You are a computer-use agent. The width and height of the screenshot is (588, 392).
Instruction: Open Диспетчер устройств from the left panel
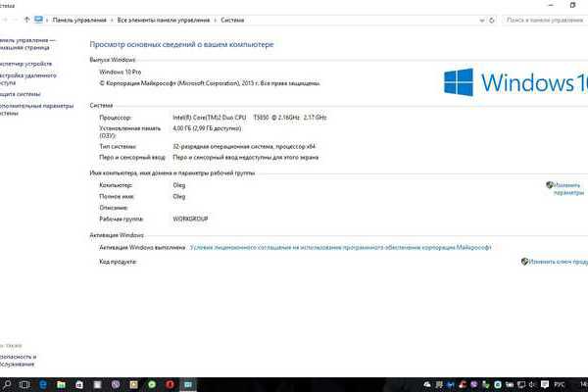click(25, 64)
